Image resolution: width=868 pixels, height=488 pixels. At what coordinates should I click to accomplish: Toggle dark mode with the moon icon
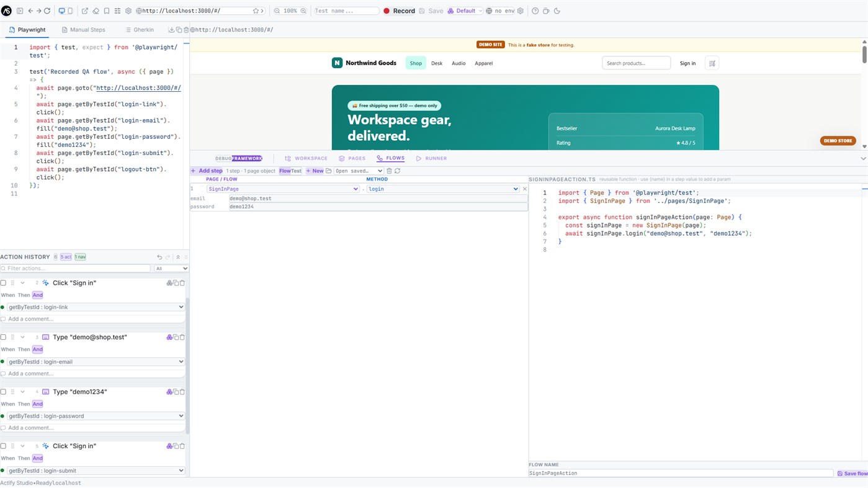[557, 11]
